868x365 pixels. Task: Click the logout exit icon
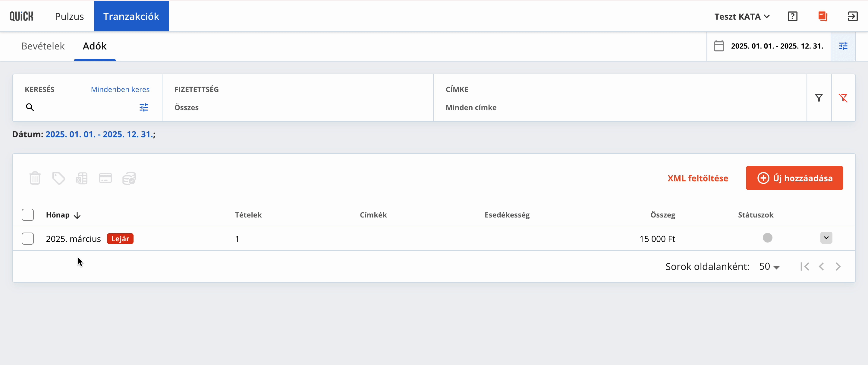tap(853, 16)
